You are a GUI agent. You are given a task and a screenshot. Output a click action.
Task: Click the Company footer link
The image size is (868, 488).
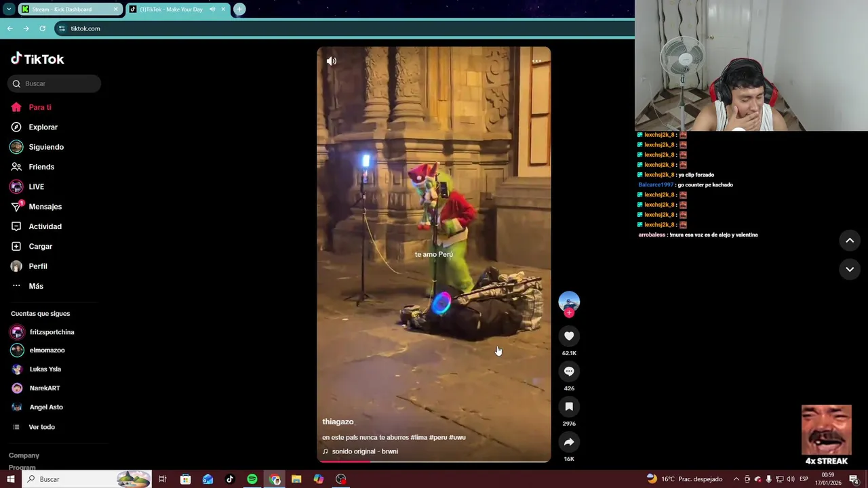point(24,455)
